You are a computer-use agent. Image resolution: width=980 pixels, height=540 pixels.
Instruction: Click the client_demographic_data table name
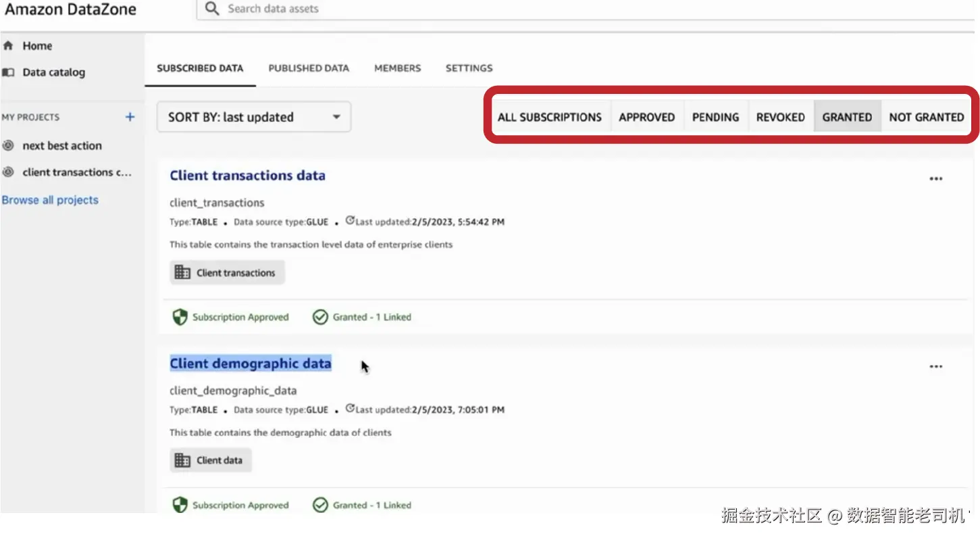[233, 391]
